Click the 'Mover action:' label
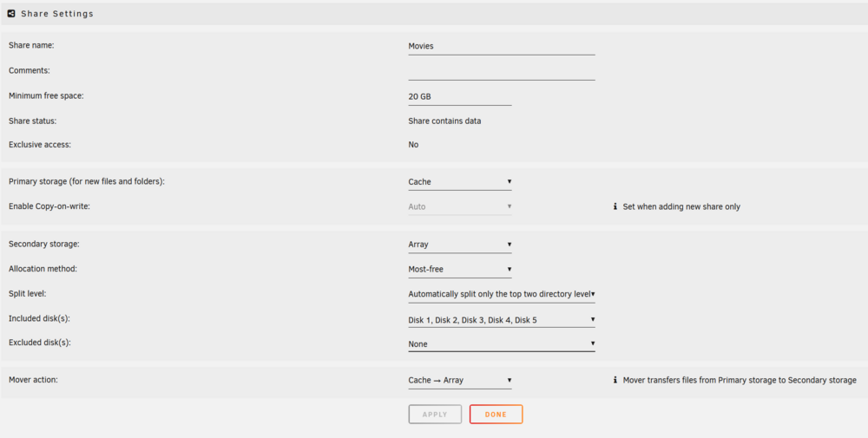This screenshot has height=438, width=868. click(33, 380)
